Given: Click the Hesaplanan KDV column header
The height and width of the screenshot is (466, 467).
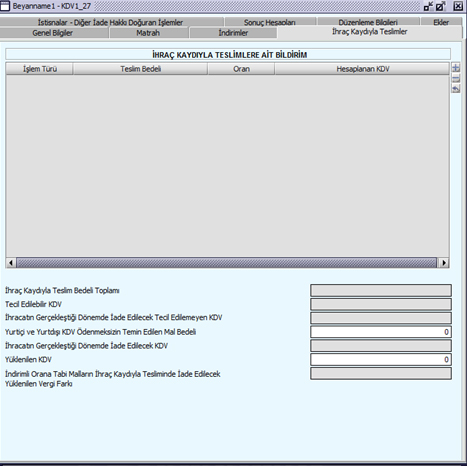Looking at the screenshot, I should [363, 69].
